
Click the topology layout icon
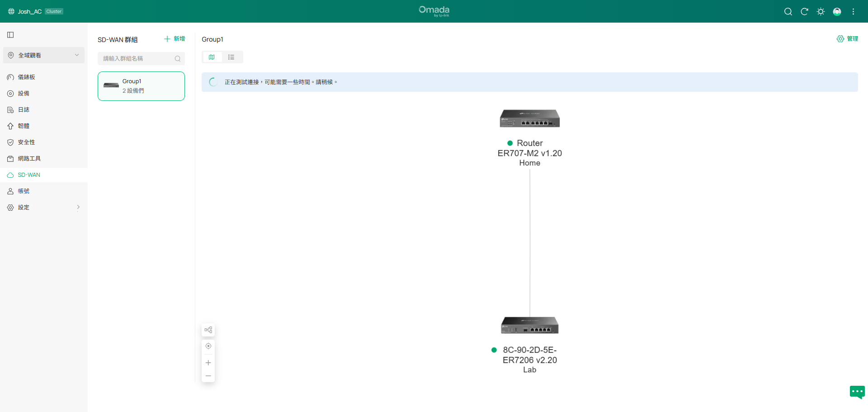point(208,330)
